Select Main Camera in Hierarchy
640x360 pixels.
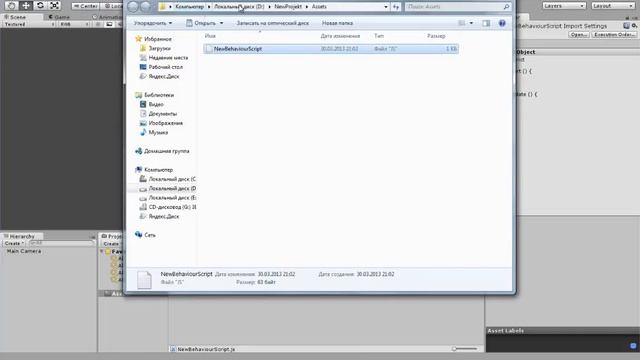click(24, 251)
